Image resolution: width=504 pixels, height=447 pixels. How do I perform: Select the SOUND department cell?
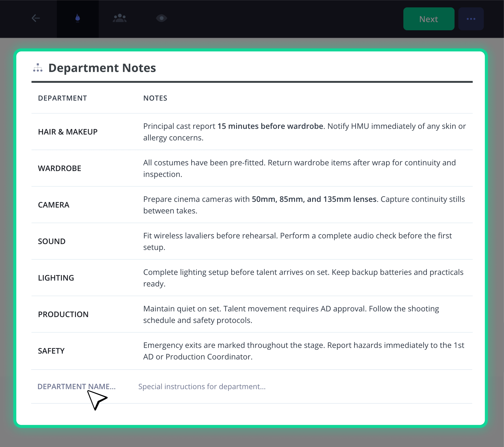coord(52,241)
